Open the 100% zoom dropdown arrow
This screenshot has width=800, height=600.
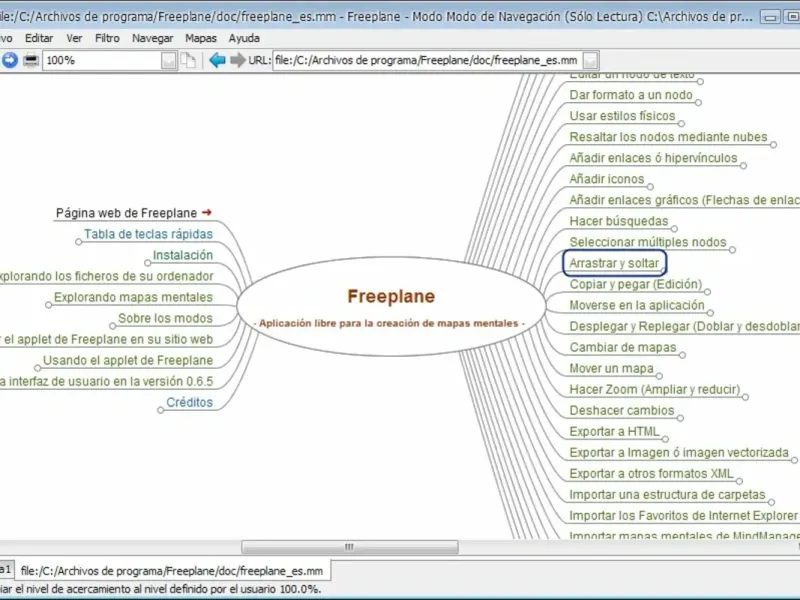point(169,61)
